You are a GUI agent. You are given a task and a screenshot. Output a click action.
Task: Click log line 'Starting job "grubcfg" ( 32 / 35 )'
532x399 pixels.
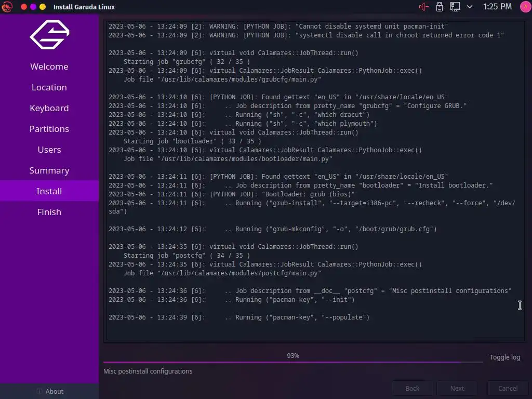[x=187, y=62]
